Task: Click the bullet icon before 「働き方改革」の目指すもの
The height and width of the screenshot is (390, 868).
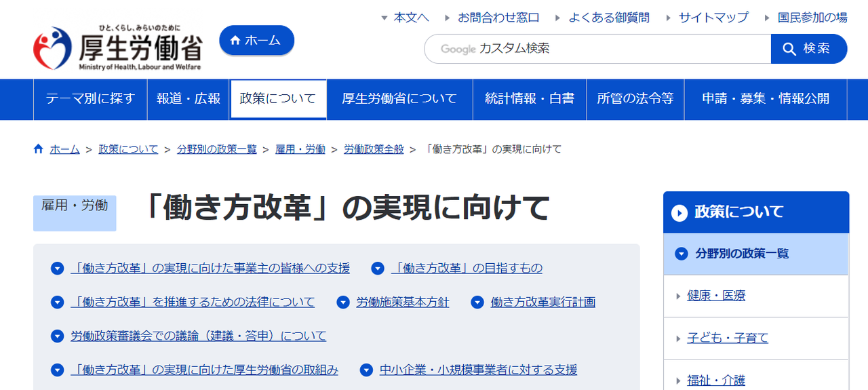Action: coord(378,269)
